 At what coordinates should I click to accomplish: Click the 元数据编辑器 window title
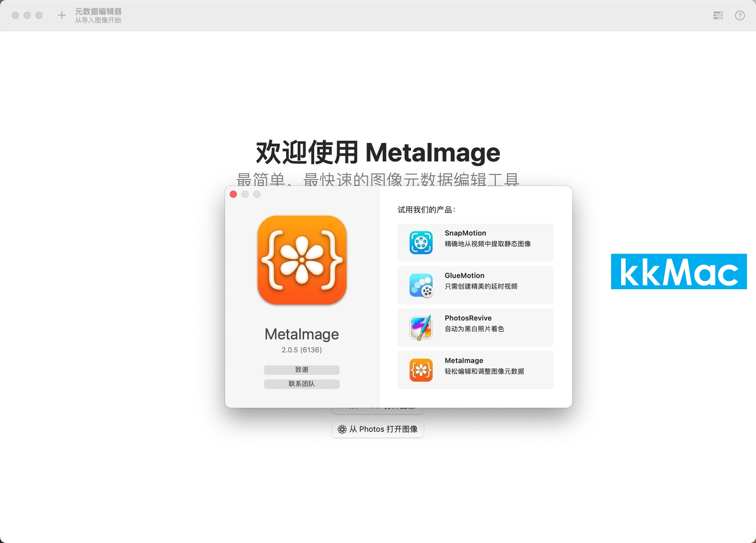(98, 11)
